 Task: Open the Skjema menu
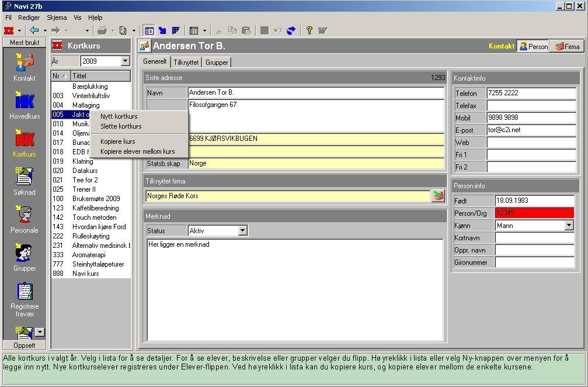click(57, 18)
